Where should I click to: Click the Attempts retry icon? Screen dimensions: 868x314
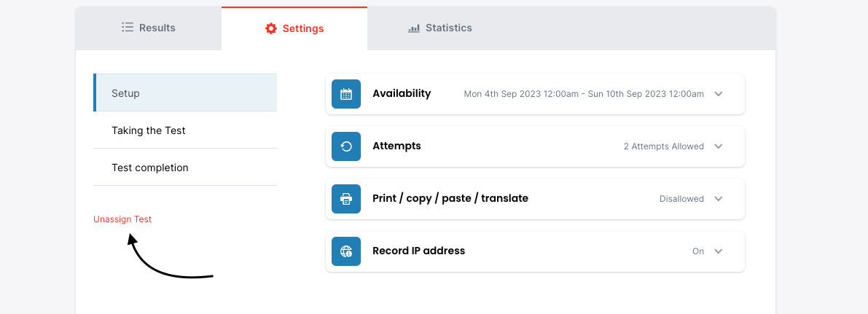(x=346, y=146)
